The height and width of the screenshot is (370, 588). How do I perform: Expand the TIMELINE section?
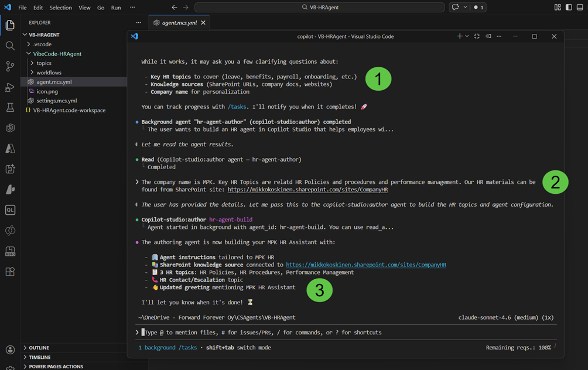click(x=40, y=357)
